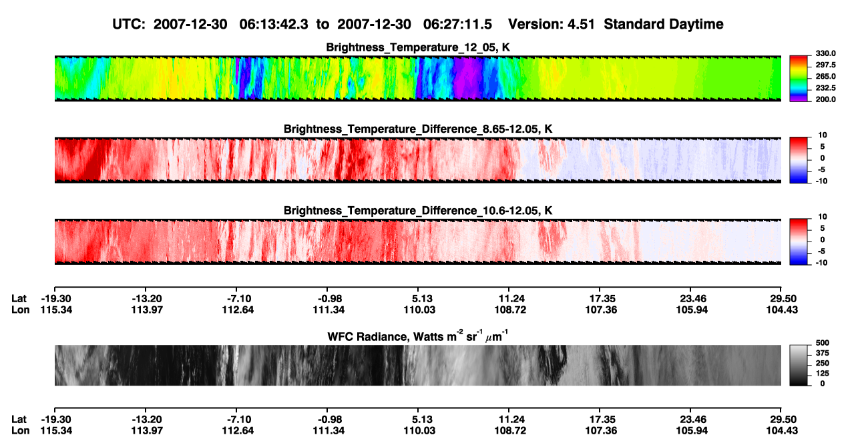Image resolution: width=868 pixels, height=445 pixels.
Task: Click upper axis latitude value -13.20
Action: coord(146,299)
